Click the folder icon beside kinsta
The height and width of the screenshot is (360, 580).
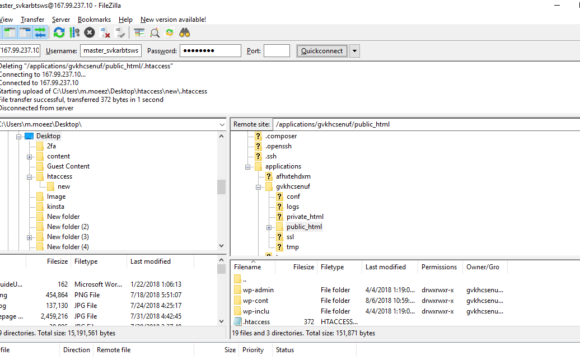tap(40, 206)
